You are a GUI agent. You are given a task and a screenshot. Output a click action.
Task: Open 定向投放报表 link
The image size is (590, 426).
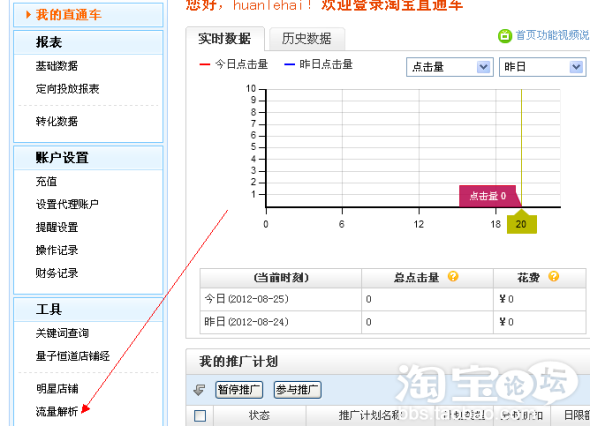pyautogui.click(x=67, y=89)
